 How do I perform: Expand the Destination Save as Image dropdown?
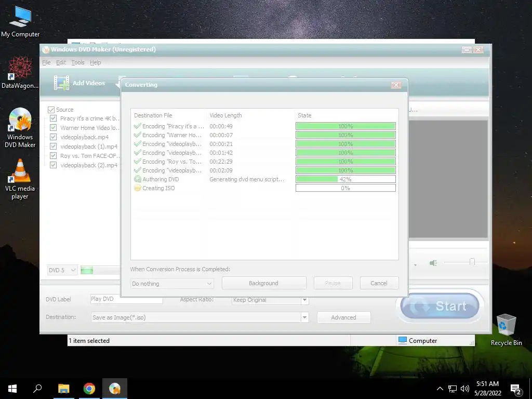click(304, 317)
